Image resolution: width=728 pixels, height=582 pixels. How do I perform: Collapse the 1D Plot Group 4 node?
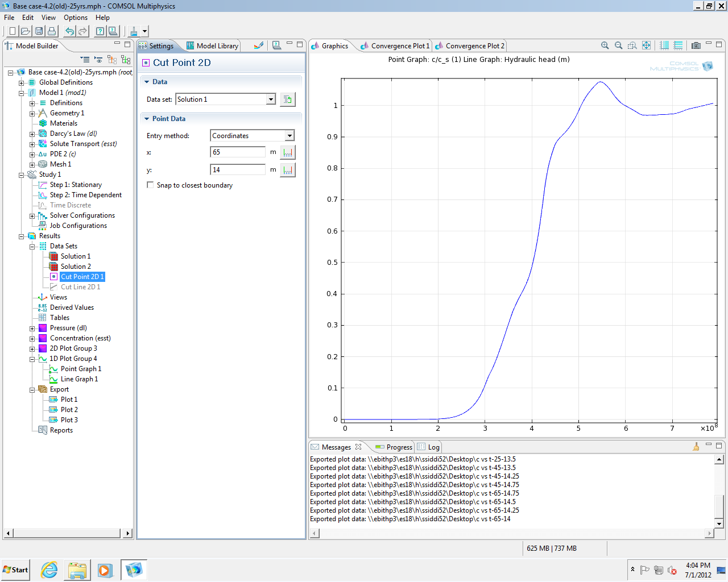[x=32, y=359]
